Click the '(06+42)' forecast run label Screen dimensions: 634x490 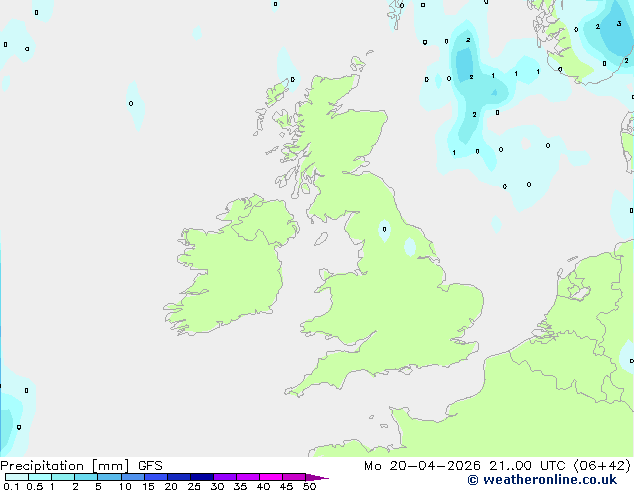(x=602, y=466)
